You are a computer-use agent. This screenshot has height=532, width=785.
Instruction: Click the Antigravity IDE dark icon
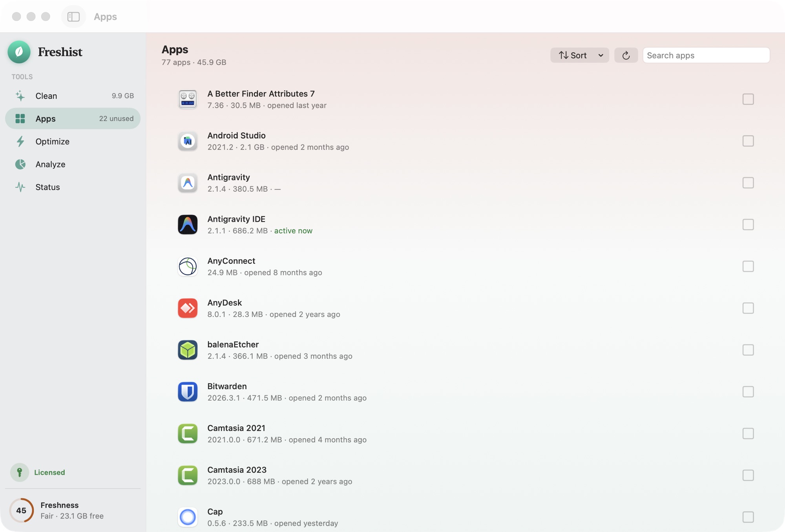(188, 225)
